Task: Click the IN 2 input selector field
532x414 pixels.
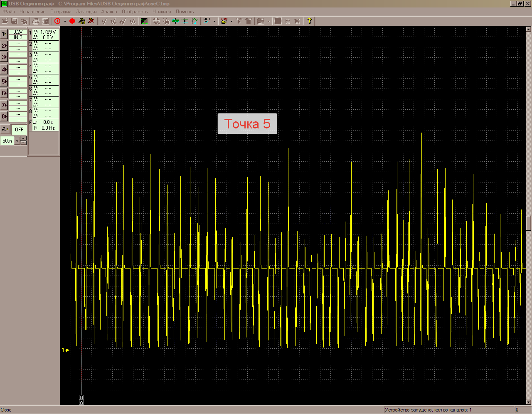Action: tap(18, 37)
